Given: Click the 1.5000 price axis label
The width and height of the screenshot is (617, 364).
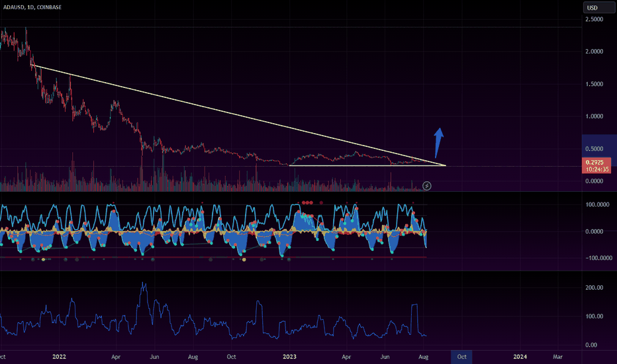Looking at the screenshot, I should (594, 84).
